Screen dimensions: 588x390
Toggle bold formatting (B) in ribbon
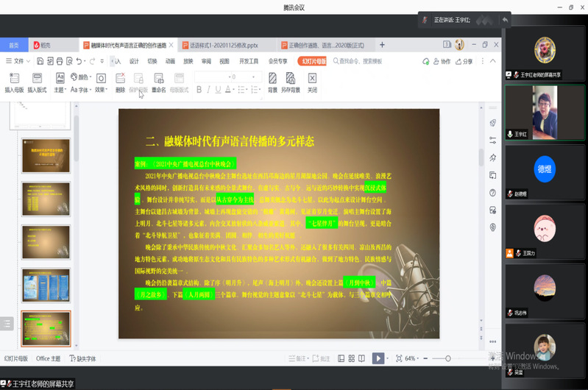click(199, 90)
